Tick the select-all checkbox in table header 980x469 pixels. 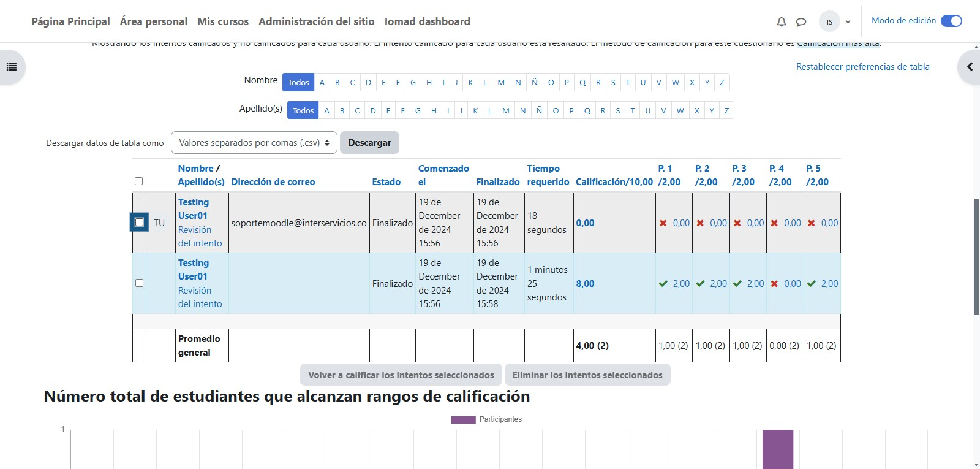coord(138,181)
